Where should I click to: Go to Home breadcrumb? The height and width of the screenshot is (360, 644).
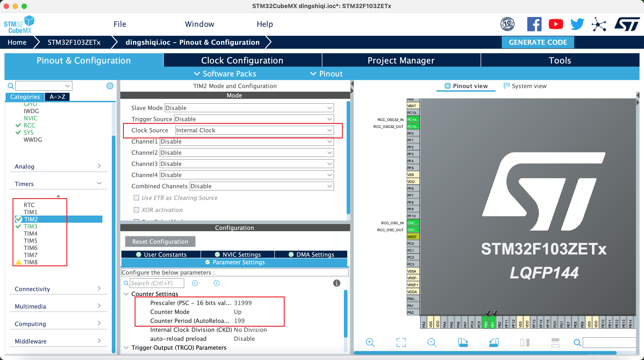pos(17,42)
